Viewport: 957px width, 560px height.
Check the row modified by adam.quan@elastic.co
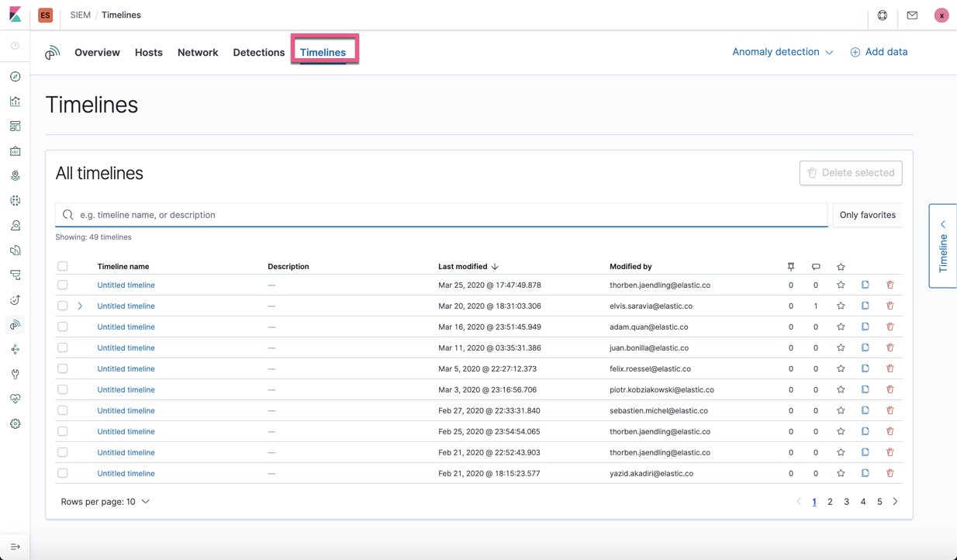[x=63, y=327]
